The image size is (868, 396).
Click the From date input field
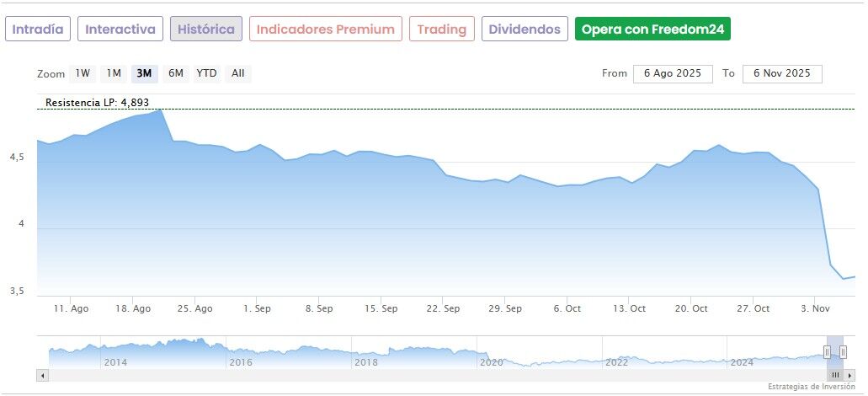tap(673, 73)
